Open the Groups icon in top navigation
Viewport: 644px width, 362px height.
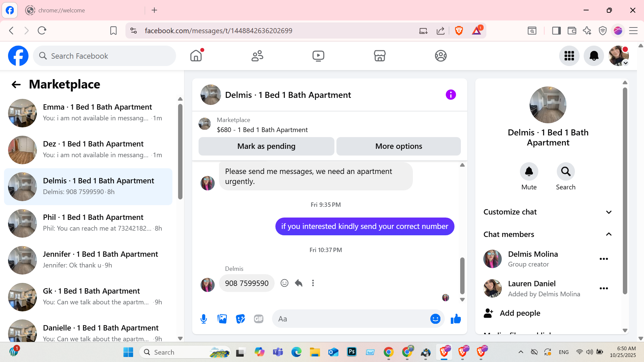coord(441,56)
